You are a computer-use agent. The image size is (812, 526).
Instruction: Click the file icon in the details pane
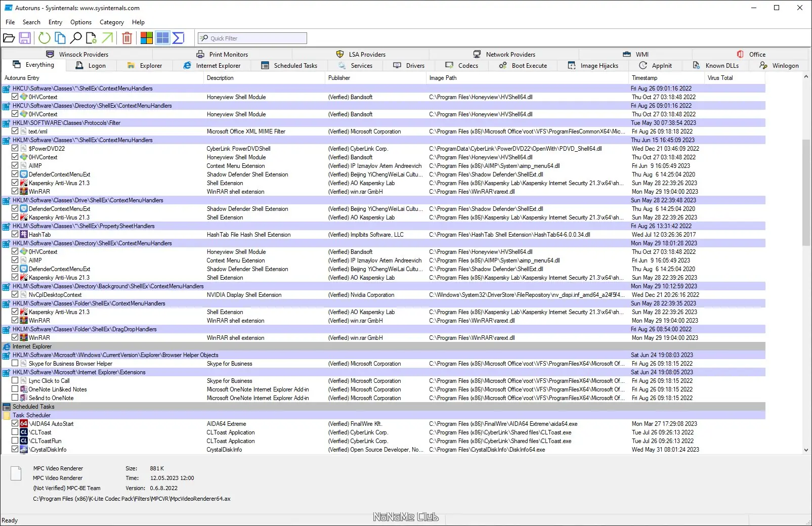click(16, 473)
